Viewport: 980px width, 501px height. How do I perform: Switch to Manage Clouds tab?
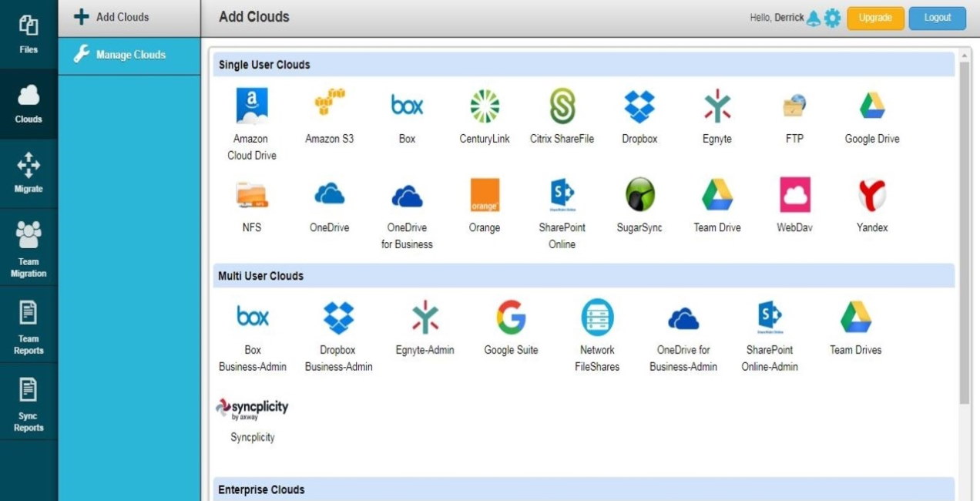pos(129,55)
